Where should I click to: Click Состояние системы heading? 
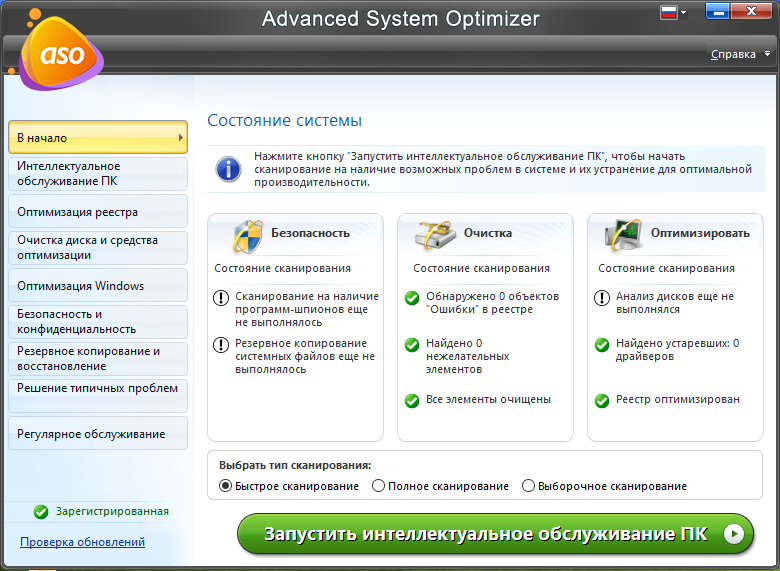285,120
